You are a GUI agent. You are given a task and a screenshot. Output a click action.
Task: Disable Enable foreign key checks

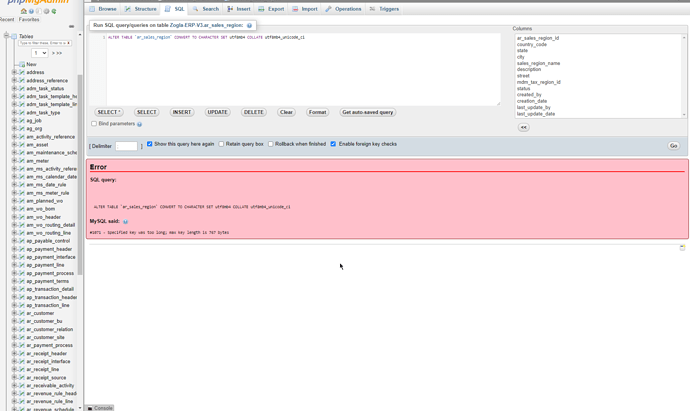(333, 144)
